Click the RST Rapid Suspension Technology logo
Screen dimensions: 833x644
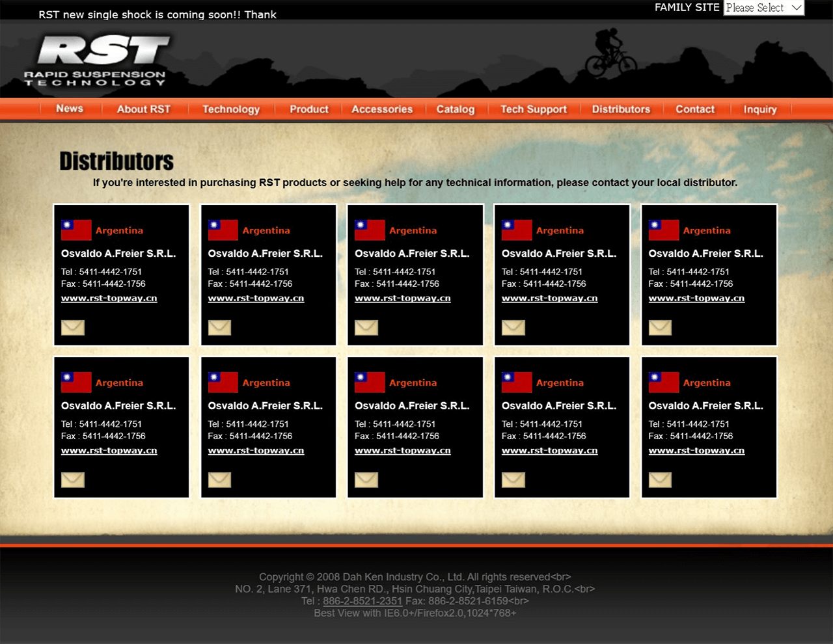[96, 60]
